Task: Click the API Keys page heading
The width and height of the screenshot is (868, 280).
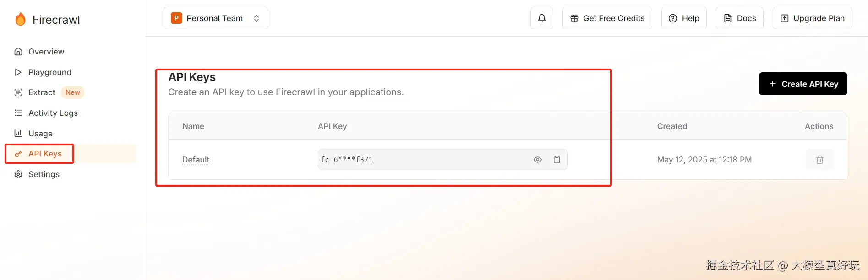Action: [192, 77]
